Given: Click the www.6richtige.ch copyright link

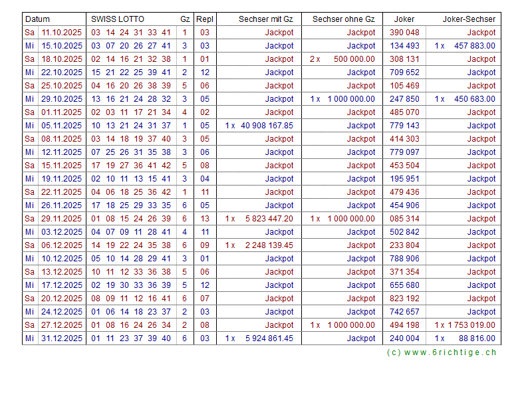Looking at the screenshot, I should 442,352.
